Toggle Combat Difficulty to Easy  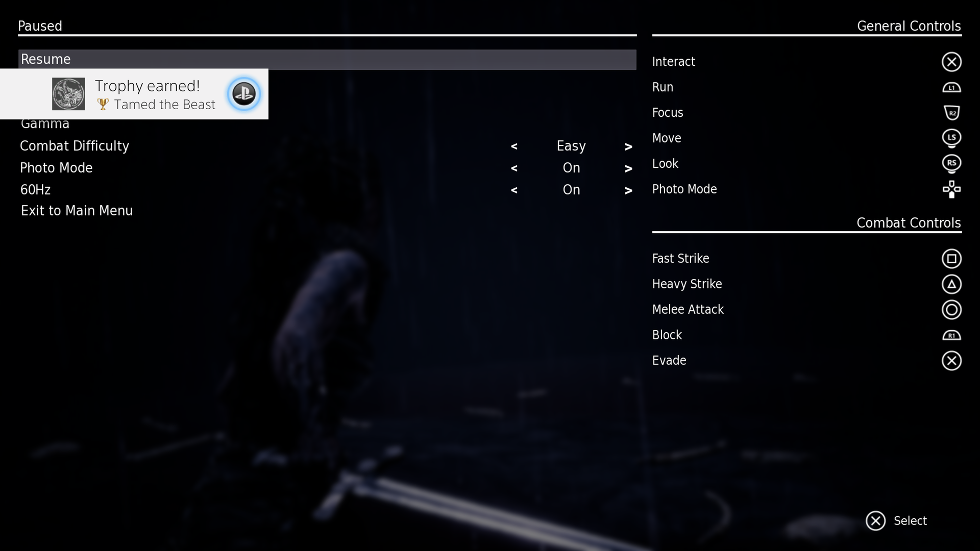[570, 145]
